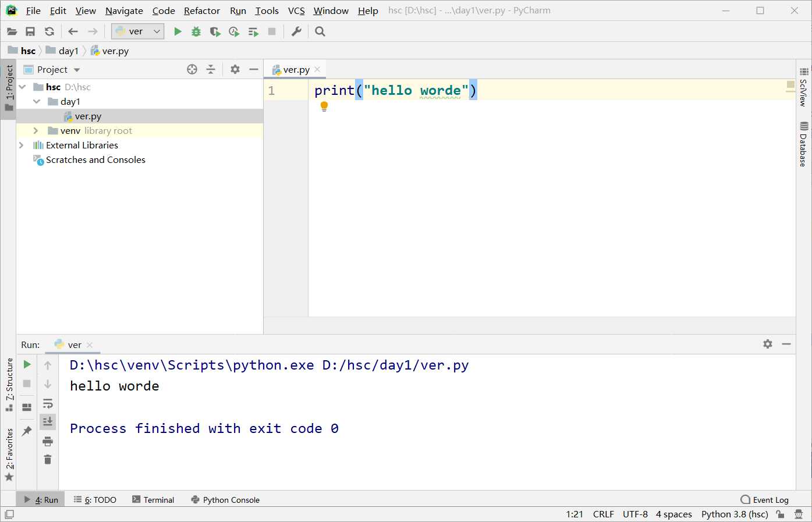The height and width of the screenshot is (522, 812).
Task: Expand External Libraries tree node
Action: [x=22, y=145]
